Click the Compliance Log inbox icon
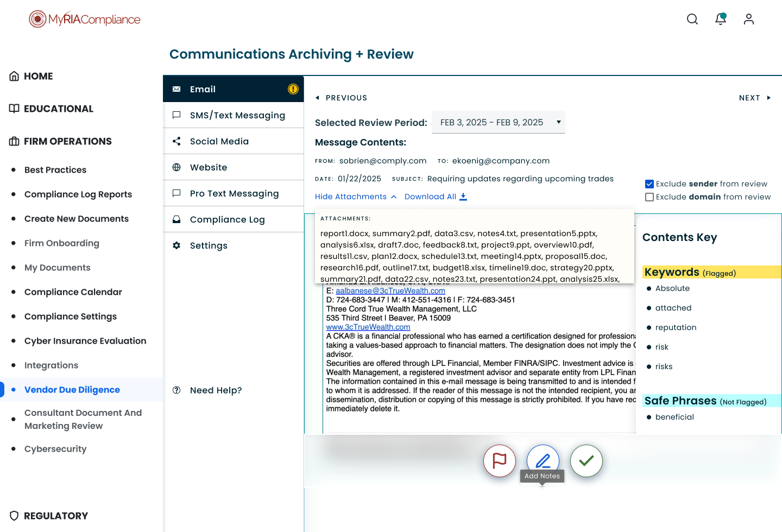 [x=176, y=219]
